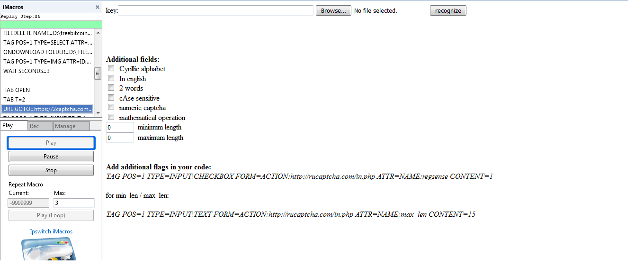The width and height of the screenshot is (644, 268).
Task: Switch to the Play tab
Action: [14, 126]
